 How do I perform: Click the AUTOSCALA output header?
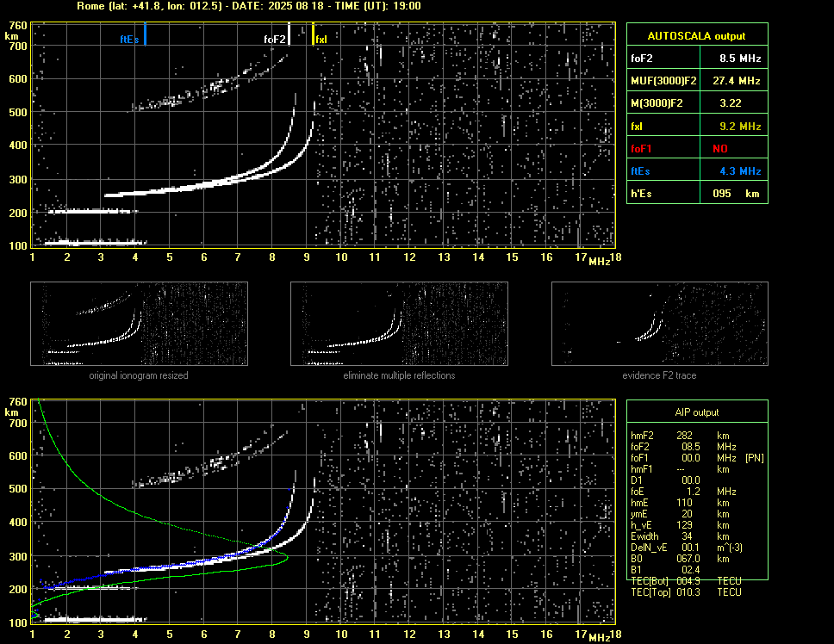697,36
